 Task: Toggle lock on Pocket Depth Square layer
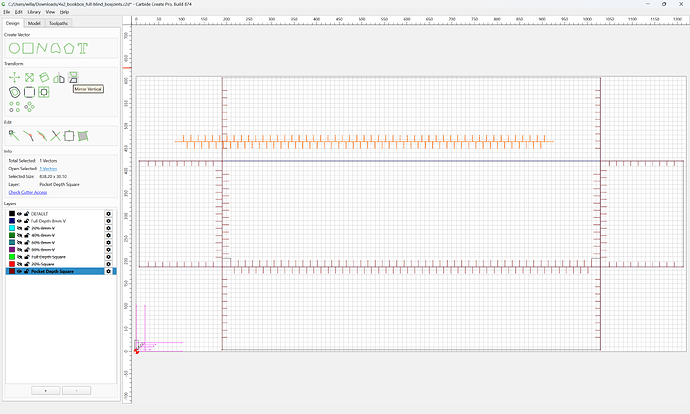click(x=26, y=271)
